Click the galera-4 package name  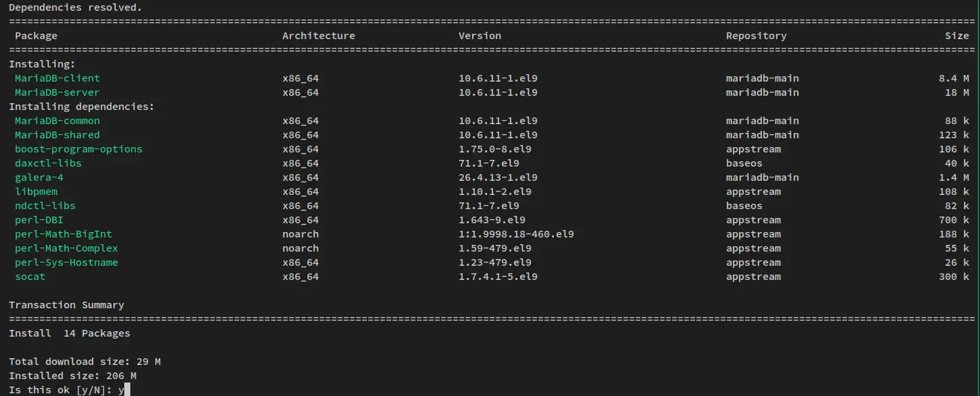coord(39,177)
